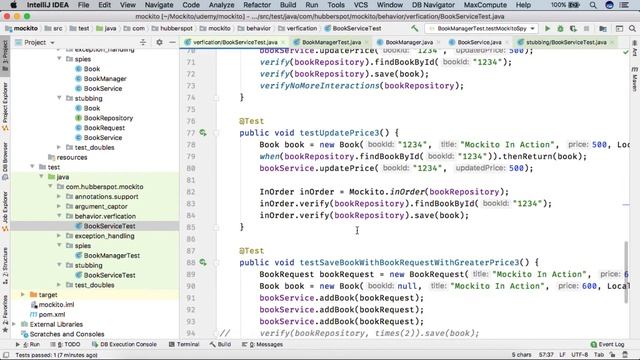Open the Maven side panel
Screen dimensions: 640x360
click(x=635, y=79)
